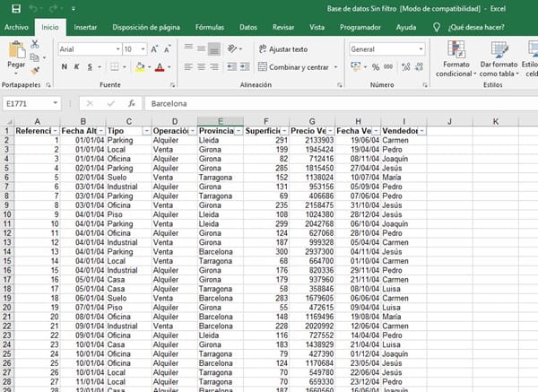Screen dimensions: 538x392
Task: Click the insert function fx icon
Action: [131, 103]
